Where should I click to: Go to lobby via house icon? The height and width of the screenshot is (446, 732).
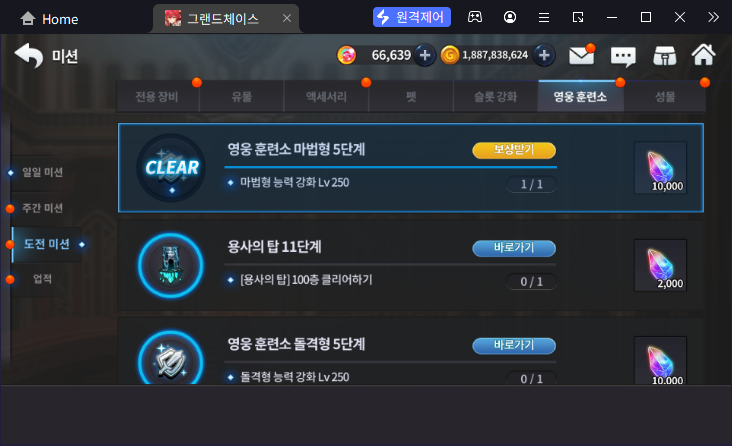pos(704,55)
